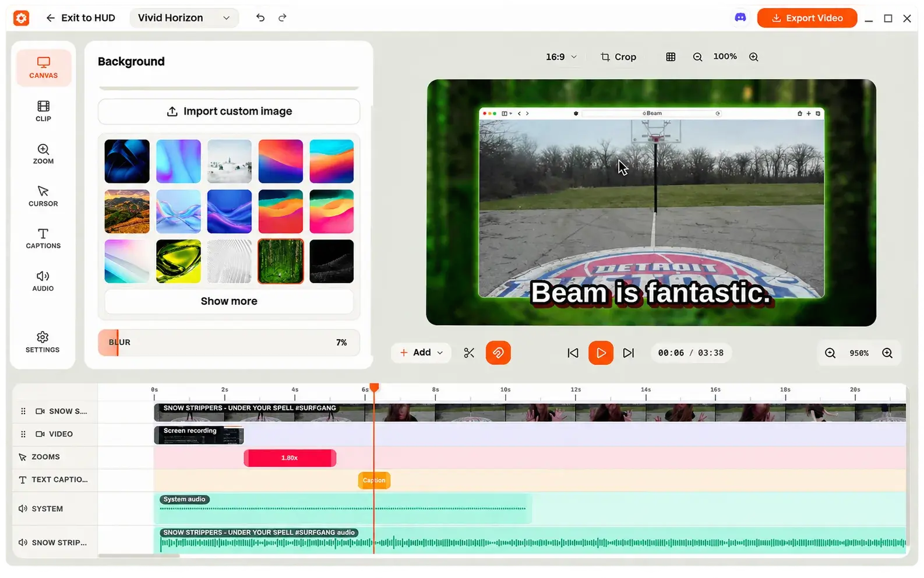The image size is (924, 578).
Task: Click Import custom image
Action: click(x=229, y=111)
